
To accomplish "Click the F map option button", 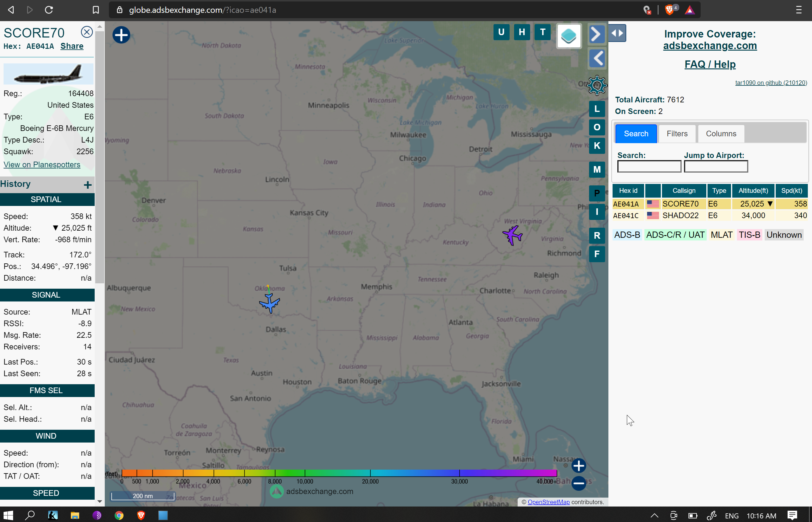I will tap(597, 254).
